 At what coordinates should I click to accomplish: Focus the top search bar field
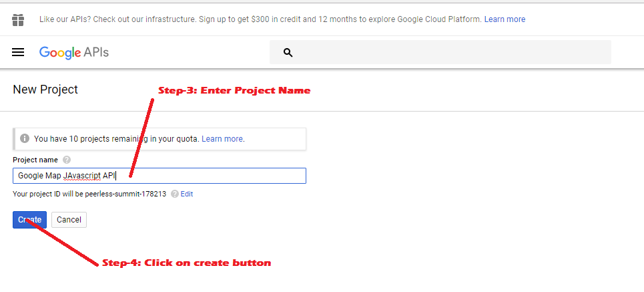[x=440, y=52]
